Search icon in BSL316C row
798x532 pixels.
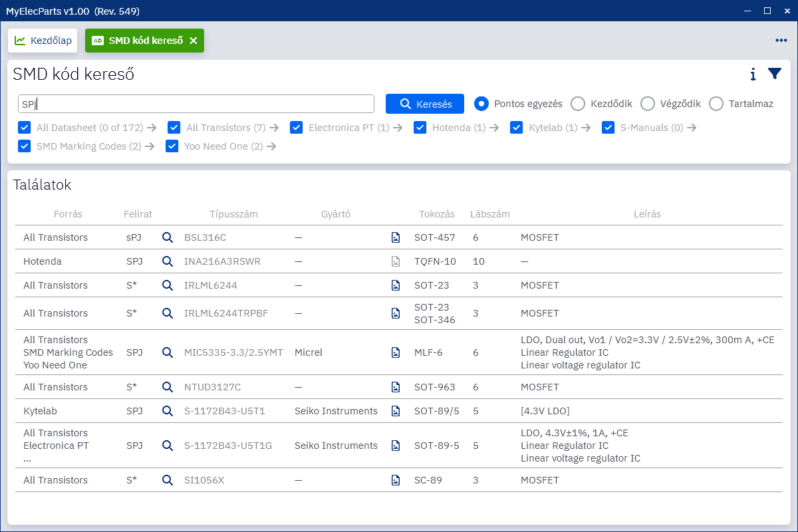(x=168, y=237)
